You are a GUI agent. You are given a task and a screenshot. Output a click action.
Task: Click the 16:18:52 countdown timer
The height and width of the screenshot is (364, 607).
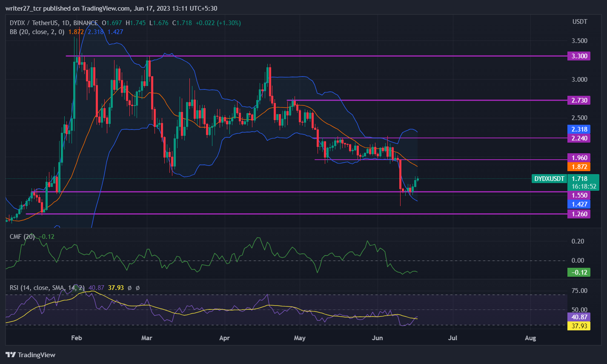click(x=583, y=186)
